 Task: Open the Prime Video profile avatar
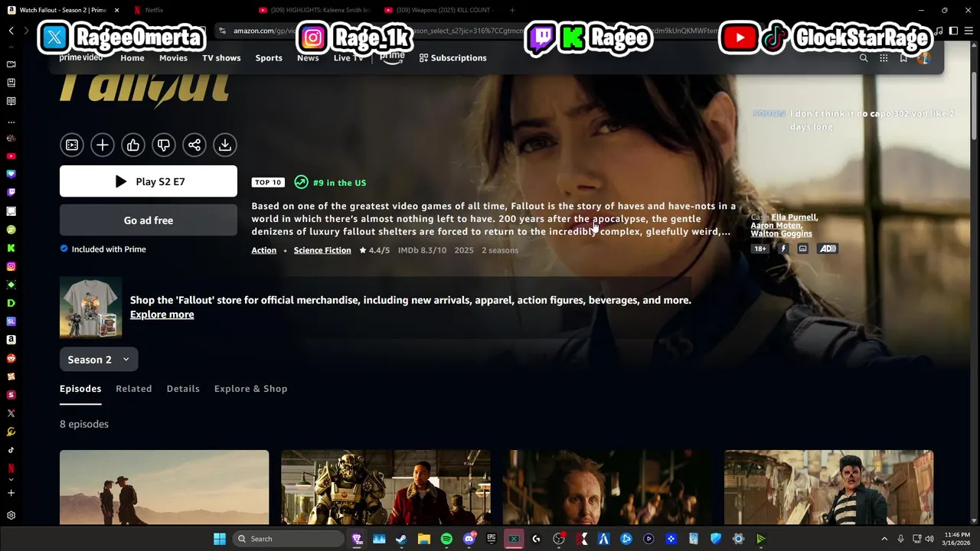click(924, 58)
